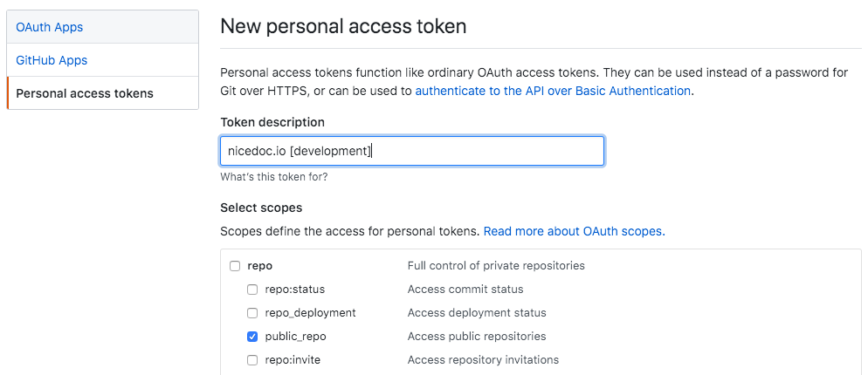The width and height of the screenshot is (868, 375).
Task: Click the Token description field label
Action: [x=272, y=122]
